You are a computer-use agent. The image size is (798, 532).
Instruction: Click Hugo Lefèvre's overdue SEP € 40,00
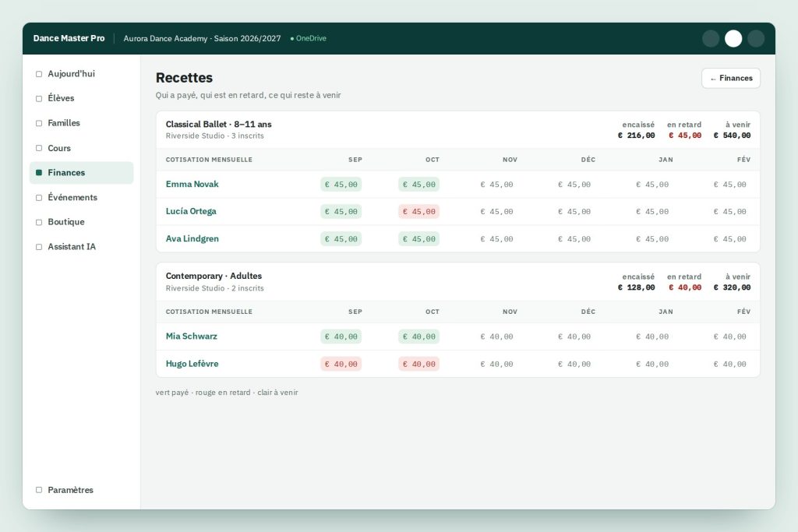[341, 365]
